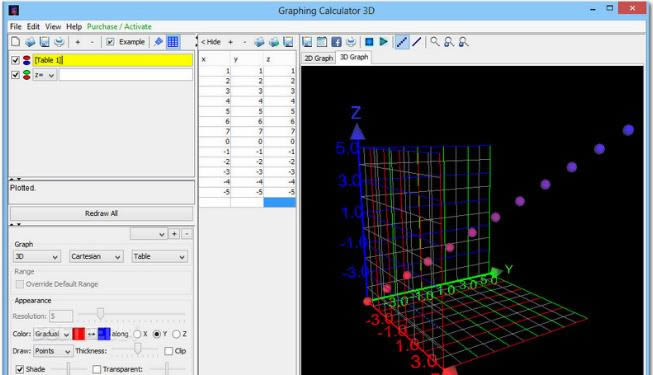Viewport: 653px width, 375px height.
Task: Click the Redraw All button
Action: click(101, 213)
